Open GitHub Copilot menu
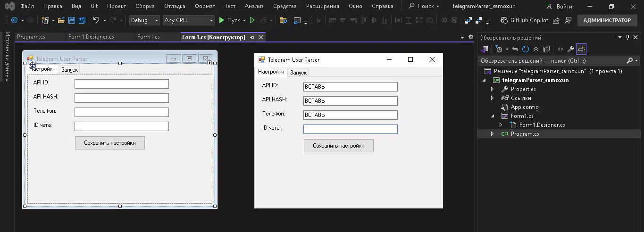The width and height of the screenshot is (644, 232). (524, 20)
